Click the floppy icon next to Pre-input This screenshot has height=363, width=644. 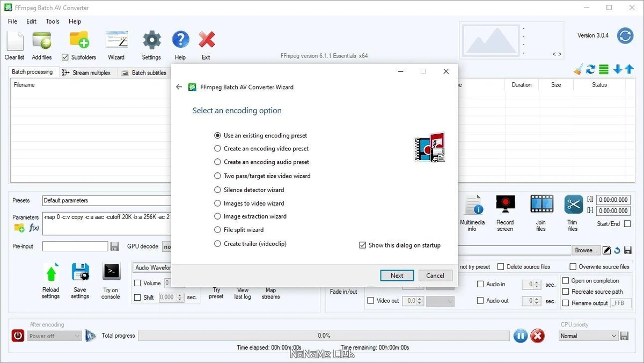point(114,246)
